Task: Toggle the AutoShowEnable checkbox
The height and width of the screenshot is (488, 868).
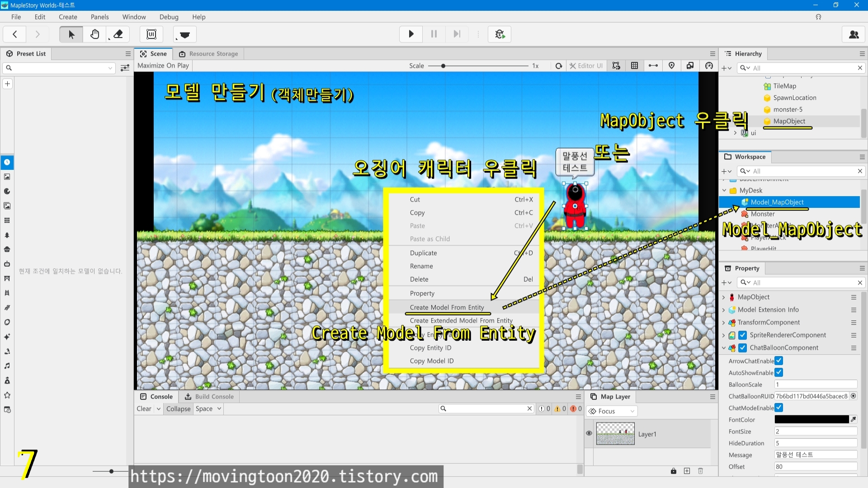Action: point(779,373)
